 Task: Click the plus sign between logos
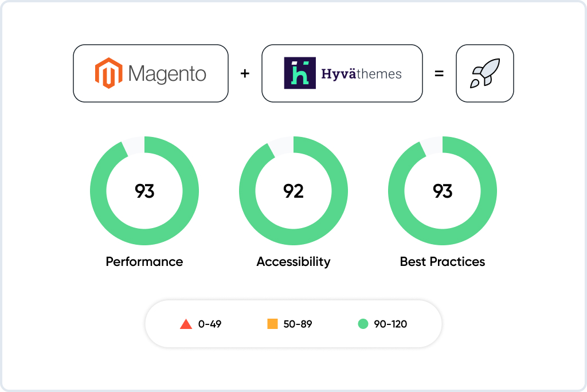point(245,73)
